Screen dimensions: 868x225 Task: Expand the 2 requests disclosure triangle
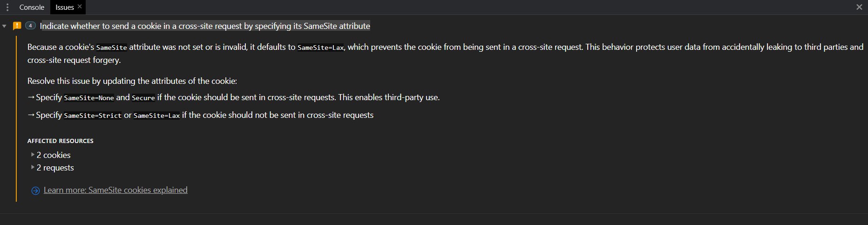(33, 167)
